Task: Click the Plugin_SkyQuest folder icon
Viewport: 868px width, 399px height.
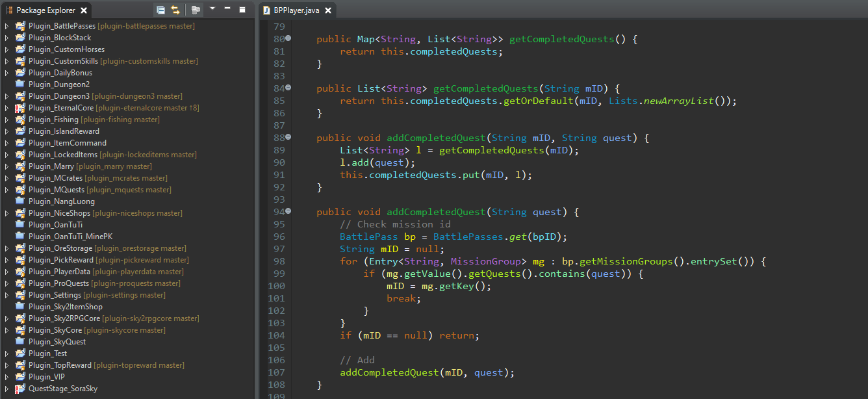Action: coord(20,342)
